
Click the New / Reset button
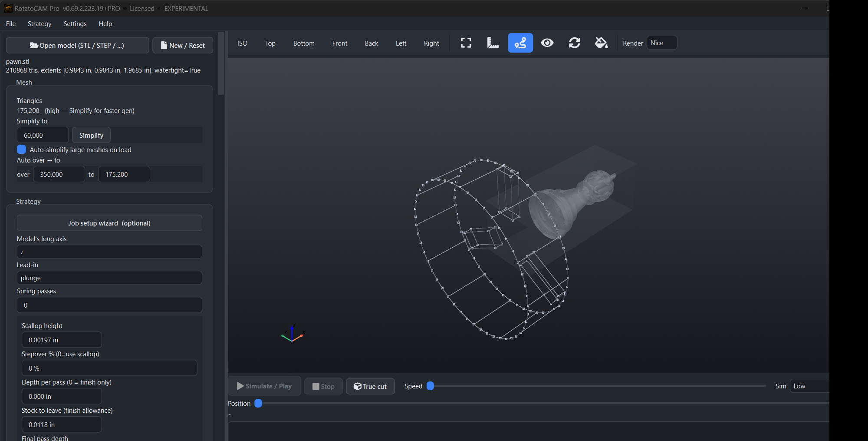pyautogui.click(x=183, y=46)
